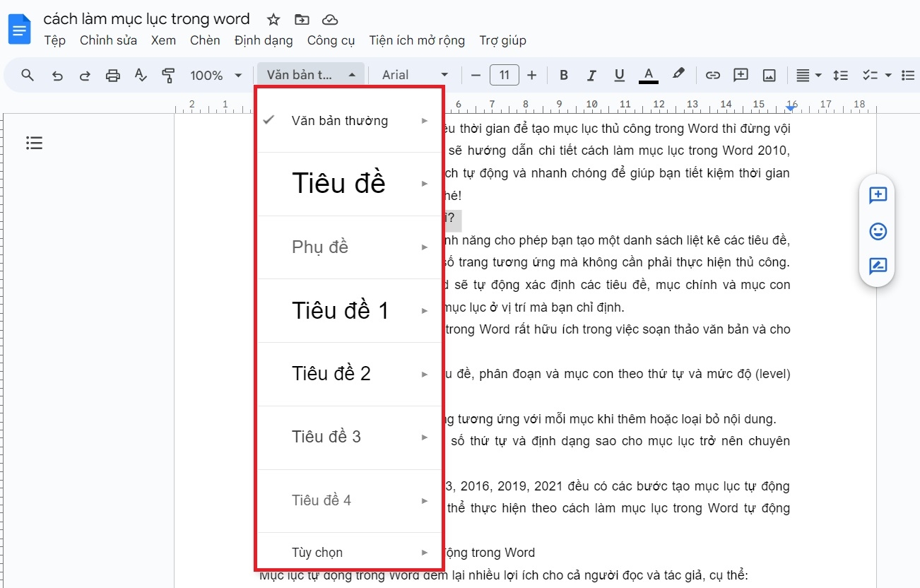Apply the Tiêu đề 1 style
The width and height of the screenshot is (920, 588).
pos(350,311)
